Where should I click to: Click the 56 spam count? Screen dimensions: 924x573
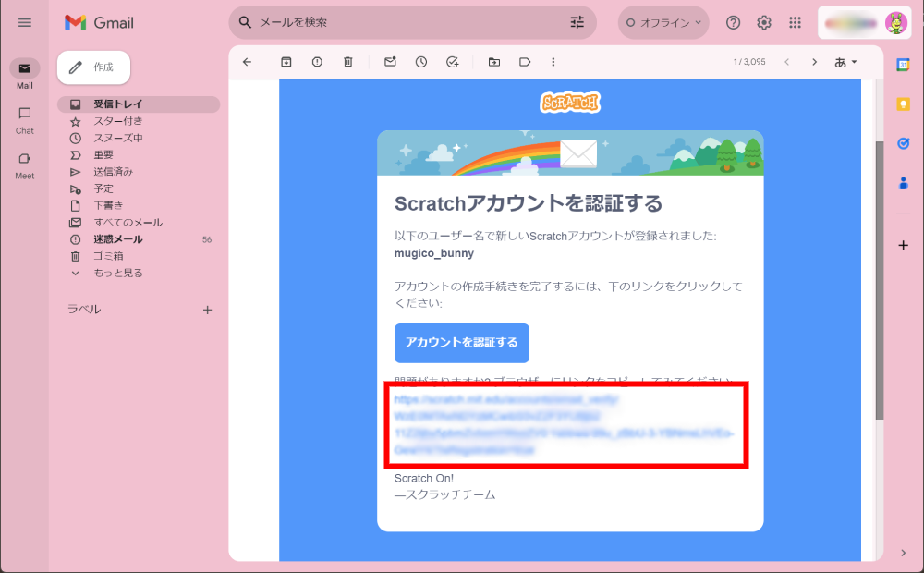[x=207, y=240]
